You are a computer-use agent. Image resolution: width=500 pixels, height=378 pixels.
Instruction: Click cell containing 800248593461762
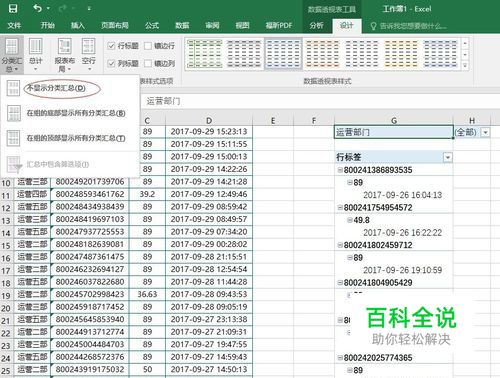click(x=90, y=194)
